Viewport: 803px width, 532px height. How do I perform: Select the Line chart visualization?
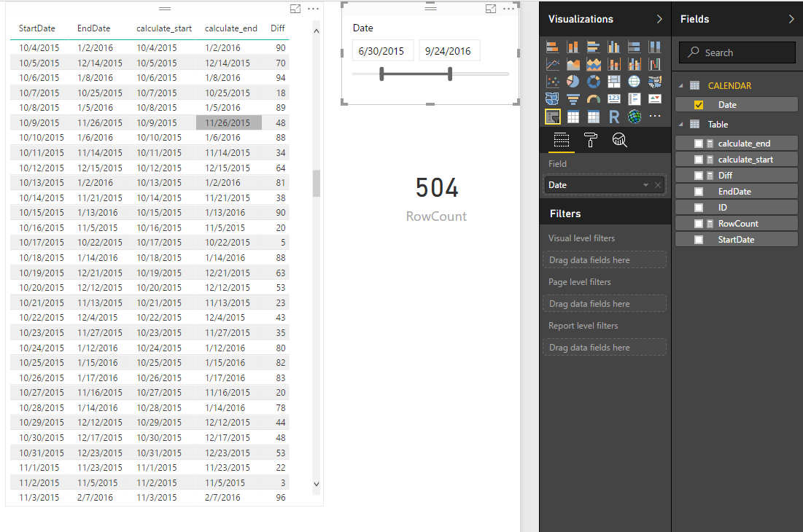click(553, 64)
